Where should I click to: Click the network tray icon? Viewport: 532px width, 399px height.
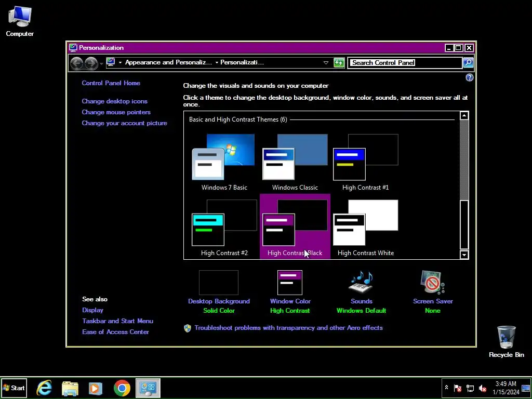(x=470, y=388)
